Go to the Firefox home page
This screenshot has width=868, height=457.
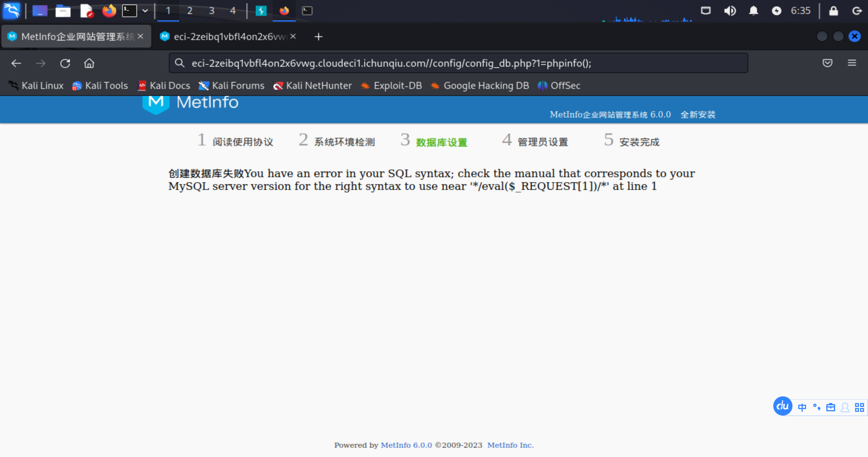(x=89, y=63)
